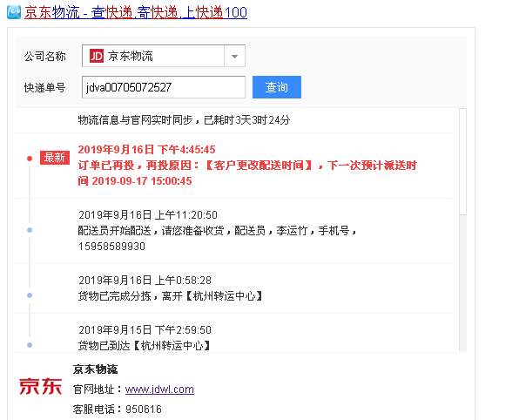519x420 pixels.
Task: Click timeline dot for 上午0:58:28 entry
Action: point(30,295)
